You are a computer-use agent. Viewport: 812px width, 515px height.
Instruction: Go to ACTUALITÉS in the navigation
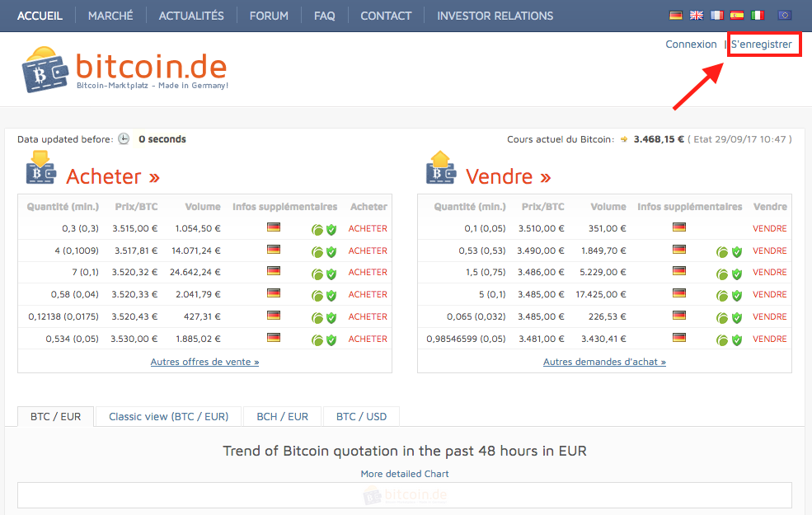tap(191, 16)
